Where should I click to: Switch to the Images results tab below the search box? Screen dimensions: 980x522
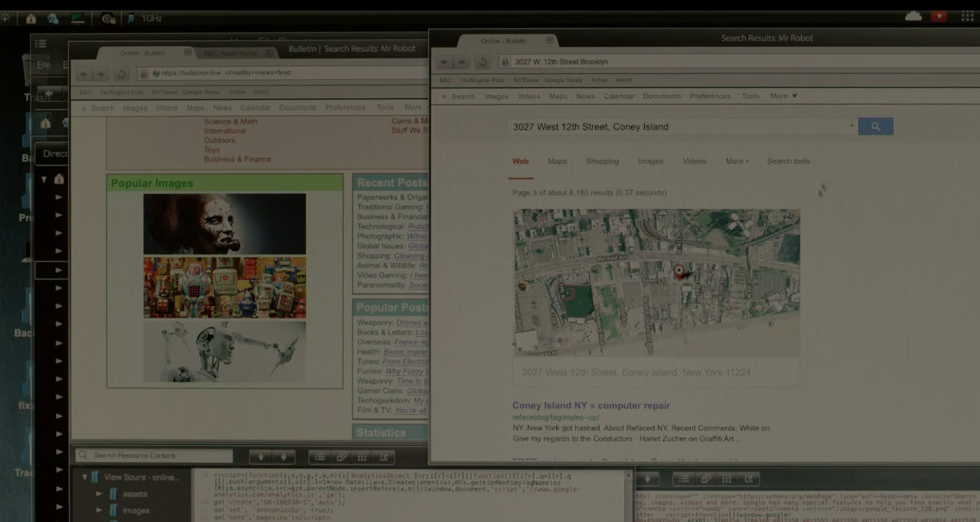651,161
